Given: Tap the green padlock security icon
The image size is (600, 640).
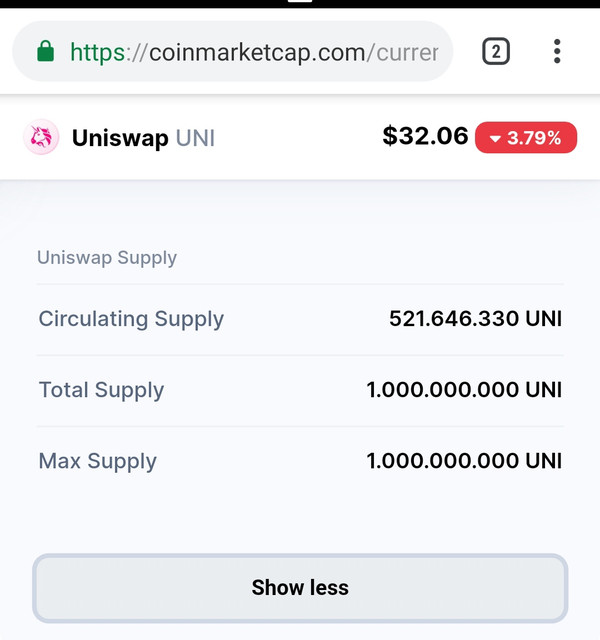Looking at the screenshot, I should pyautogui.click(x=45, y=51).
